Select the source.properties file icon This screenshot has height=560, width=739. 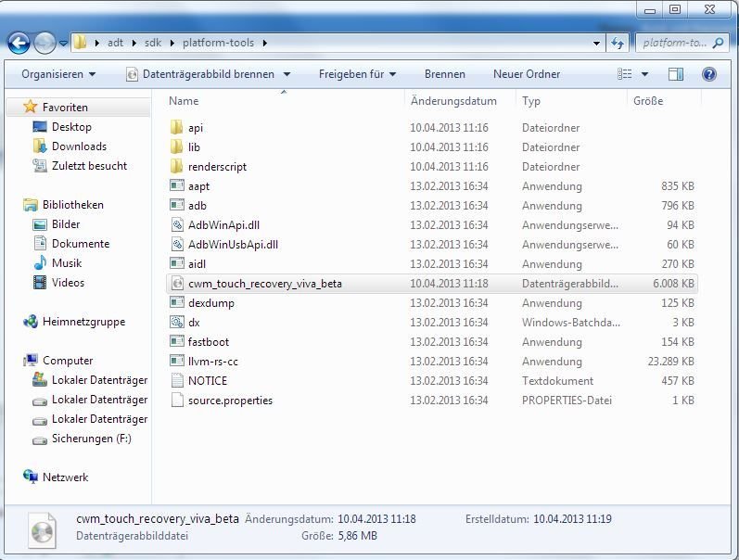[177, 400]
